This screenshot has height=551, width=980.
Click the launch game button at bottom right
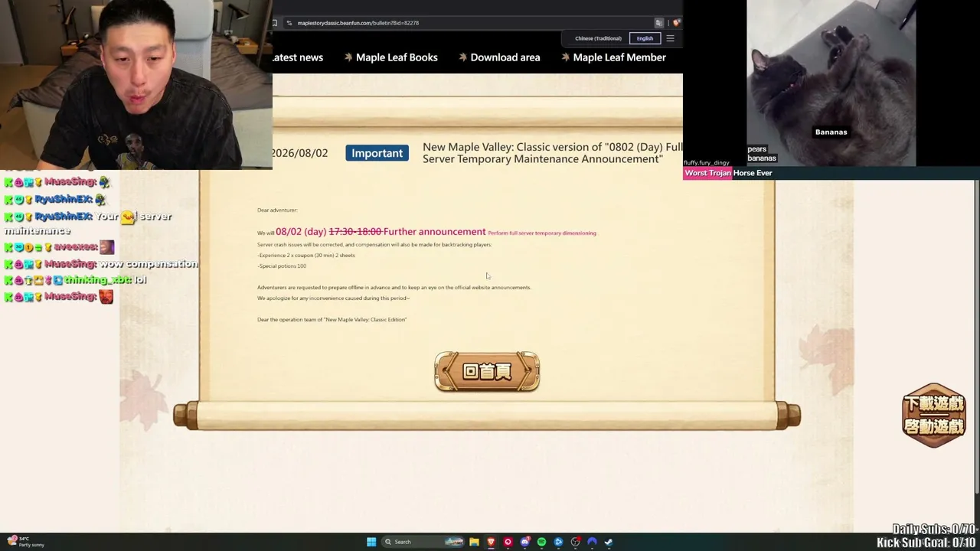coord(934,426)
